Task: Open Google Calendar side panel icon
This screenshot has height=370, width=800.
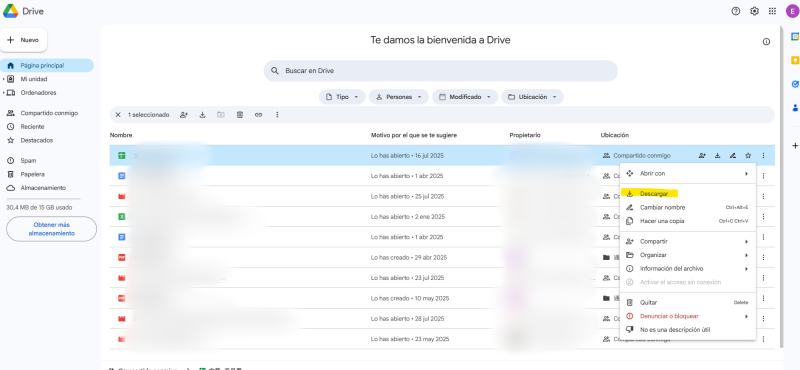Action: pyautogui.click(x=794, y=36)
